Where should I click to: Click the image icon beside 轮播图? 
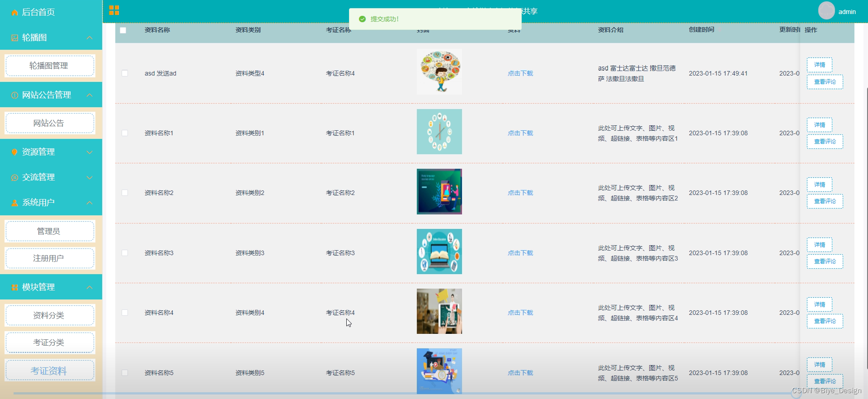[14, 38]
